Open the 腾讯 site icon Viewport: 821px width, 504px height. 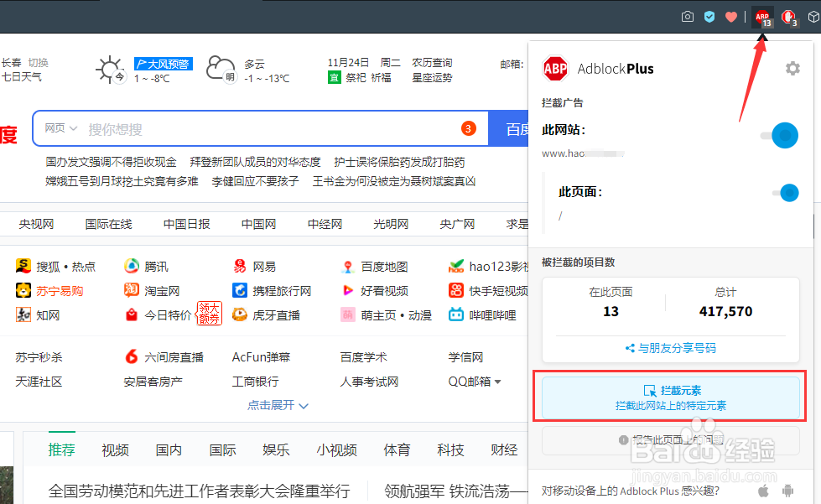pos(132,267)
